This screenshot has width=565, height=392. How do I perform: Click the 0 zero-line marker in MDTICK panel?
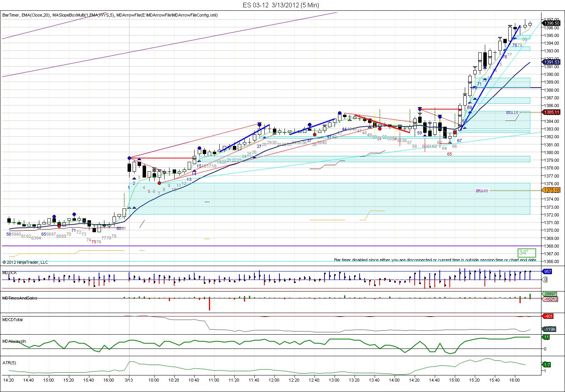(x=546, y=280)
